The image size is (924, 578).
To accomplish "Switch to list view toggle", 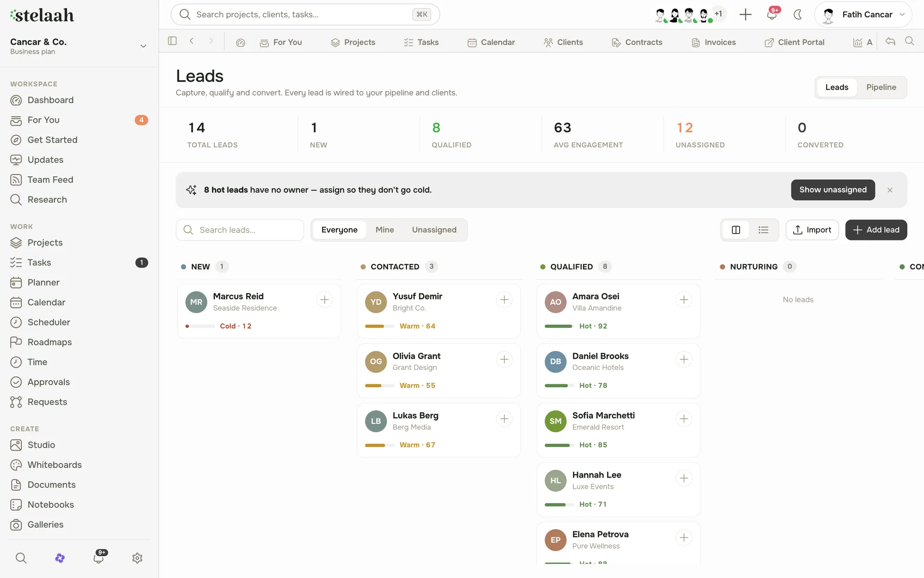I will tap(763, 230).
